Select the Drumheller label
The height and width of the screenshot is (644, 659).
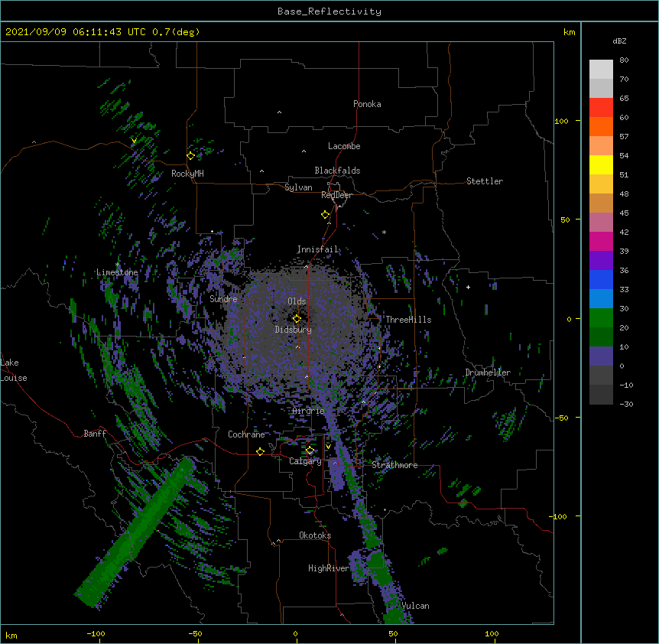coord(488,372)
